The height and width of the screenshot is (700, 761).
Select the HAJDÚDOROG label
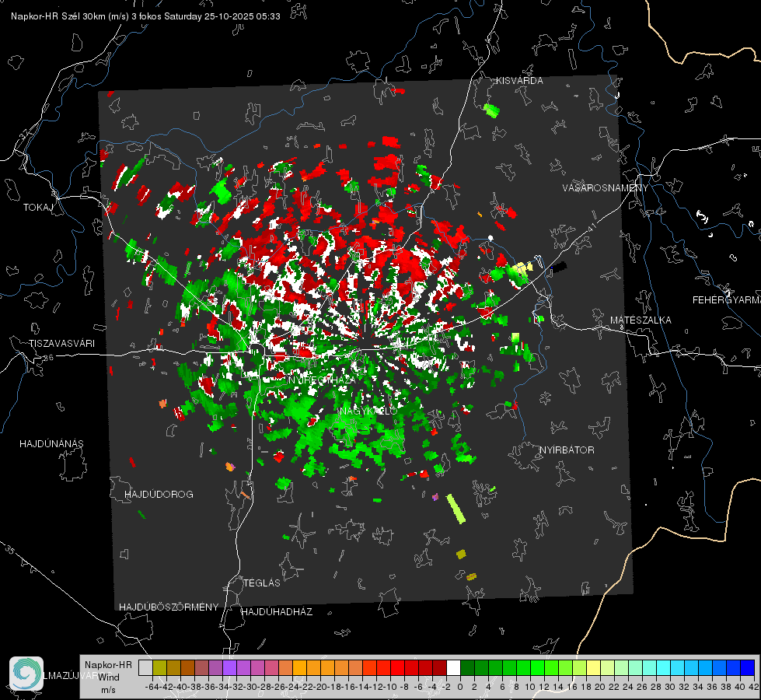pos(159,494)
